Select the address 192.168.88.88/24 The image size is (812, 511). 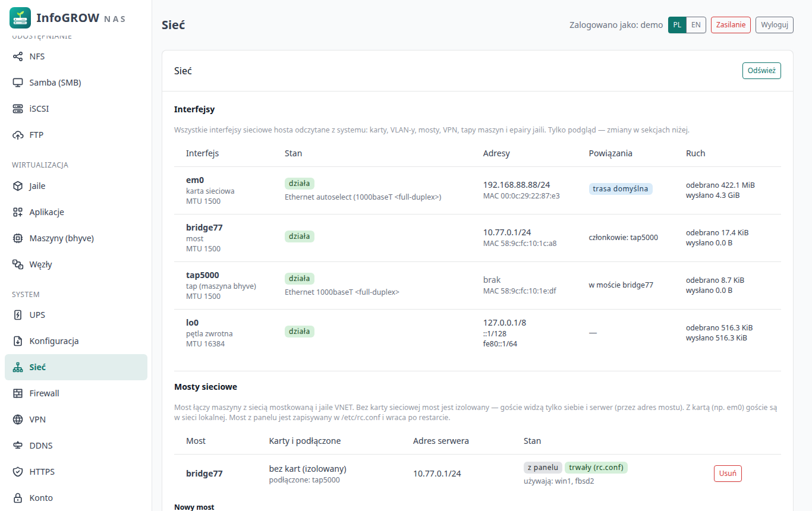tap(517, 185)
